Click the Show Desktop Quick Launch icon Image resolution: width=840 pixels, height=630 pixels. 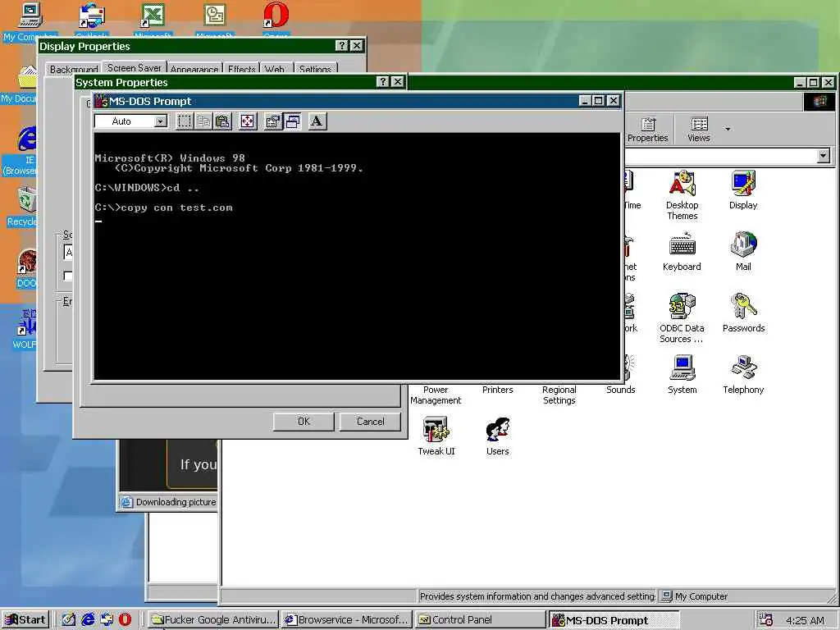[69, 620]
